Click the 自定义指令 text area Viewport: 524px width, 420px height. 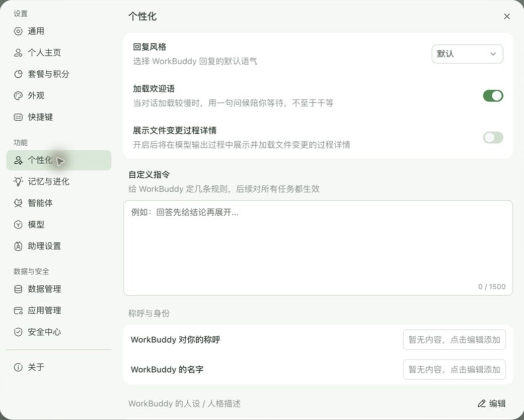318,248
